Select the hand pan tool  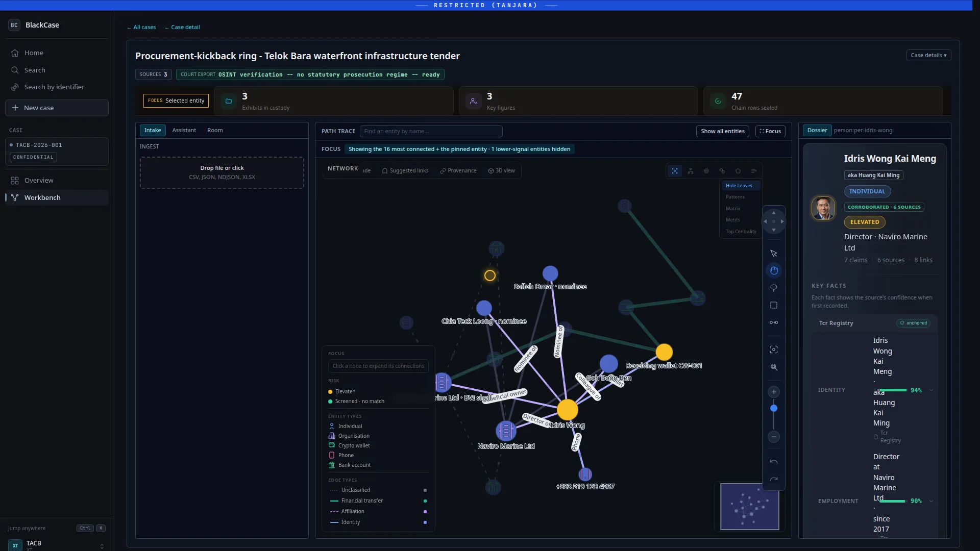pyautogui.click(x=774, y=270)
